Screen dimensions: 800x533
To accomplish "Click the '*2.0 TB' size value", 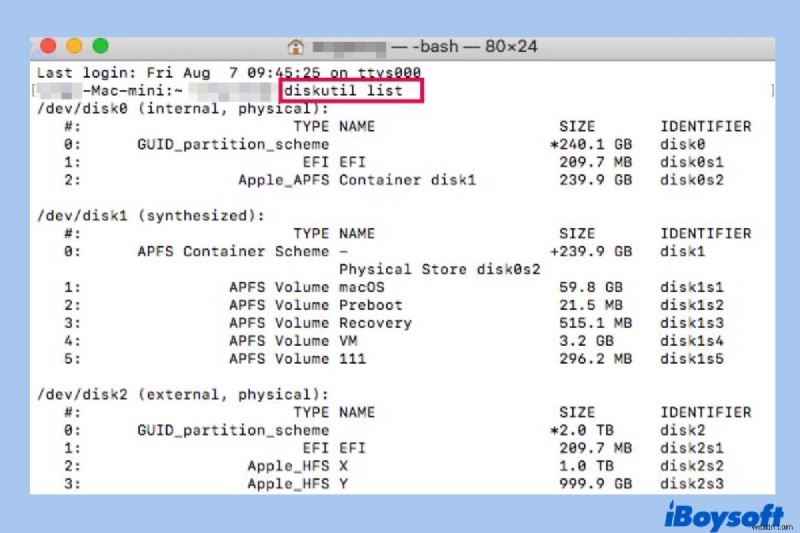I will click(582, 430).
